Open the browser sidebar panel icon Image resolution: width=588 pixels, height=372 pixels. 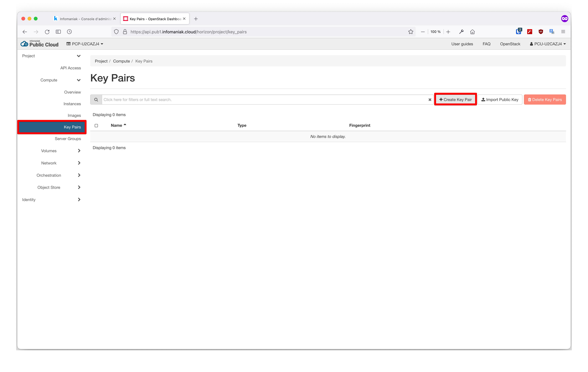pyautogui.click(x=58, y=32)
